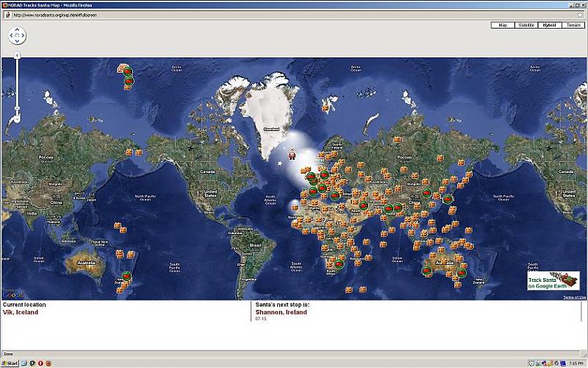Click the zoom slider handle
The image size is (588, 368).
[17, 109]
